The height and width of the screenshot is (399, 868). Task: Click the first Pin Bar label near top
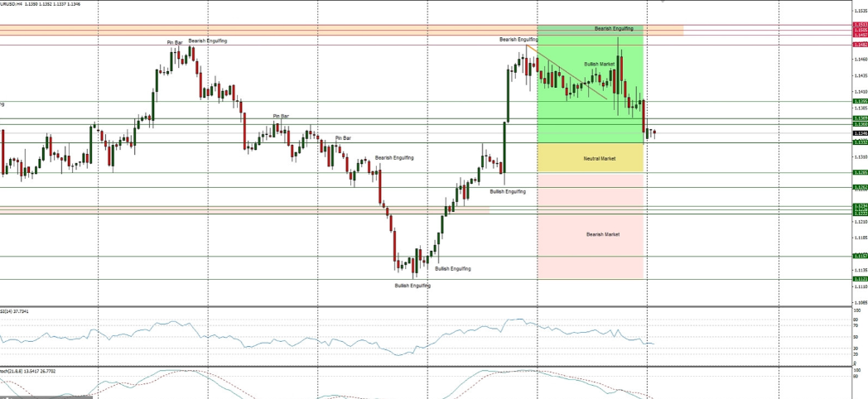[175, 42]
